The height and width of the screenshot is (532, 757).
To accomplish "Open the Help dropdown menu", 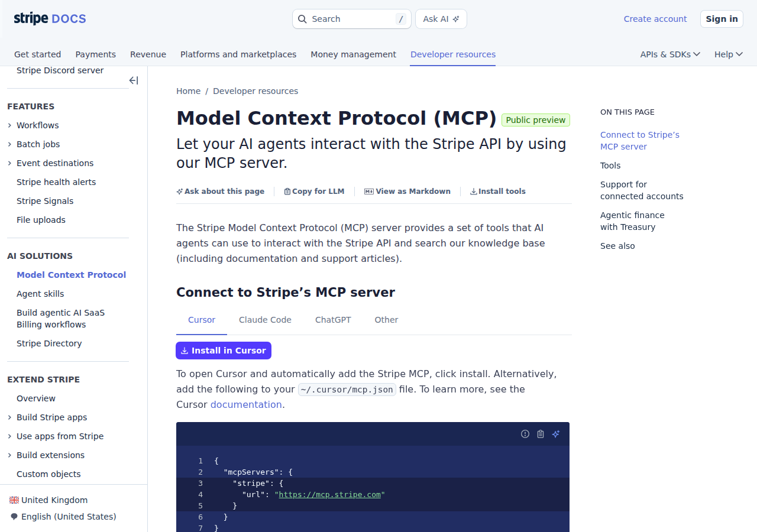I will click(728, 54).
